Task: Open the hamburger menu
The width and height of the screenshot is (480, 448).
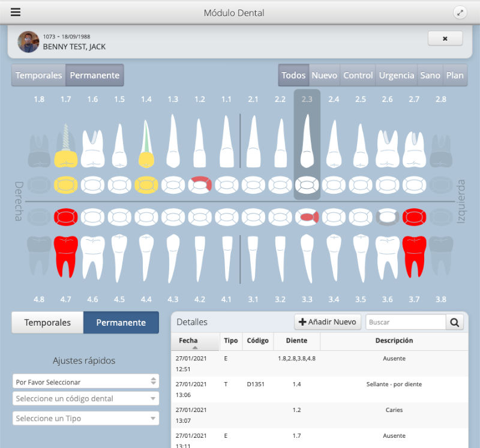Action: [16, 13]
